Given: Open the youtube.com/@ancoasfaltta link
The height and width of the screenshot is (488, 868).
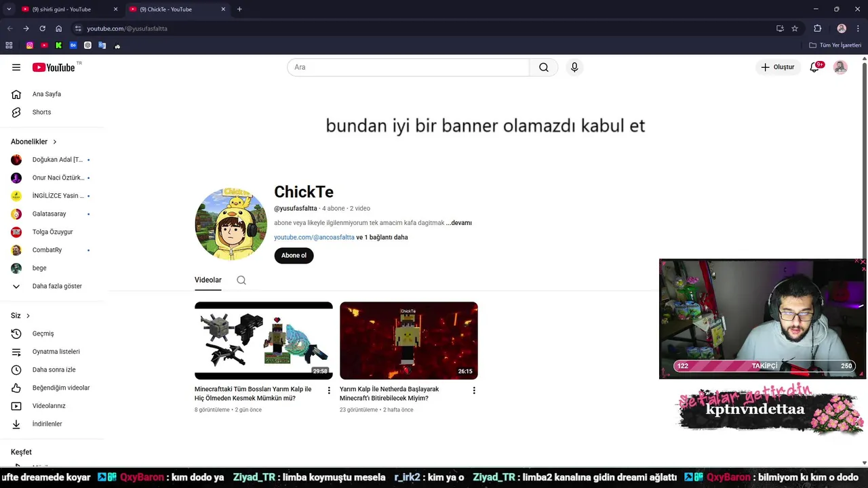Looking at the screenshot, I should [314, 237].
